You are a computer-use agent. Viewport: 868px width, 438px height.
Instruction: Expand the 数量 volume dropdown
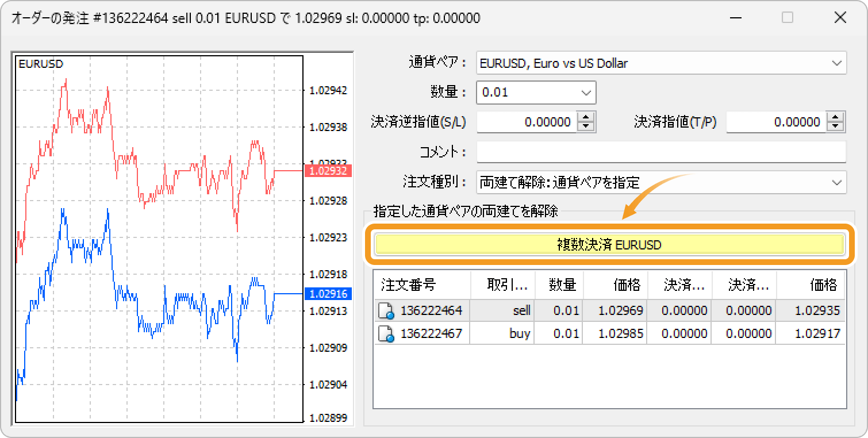[586, 93]
